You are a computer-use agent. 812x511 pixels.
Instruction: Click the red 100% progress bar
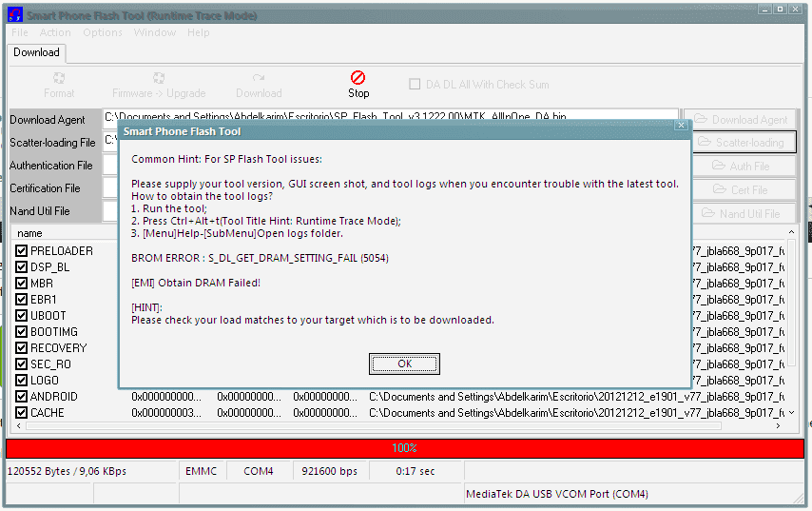pyautogui.click(x=404, y=448)
